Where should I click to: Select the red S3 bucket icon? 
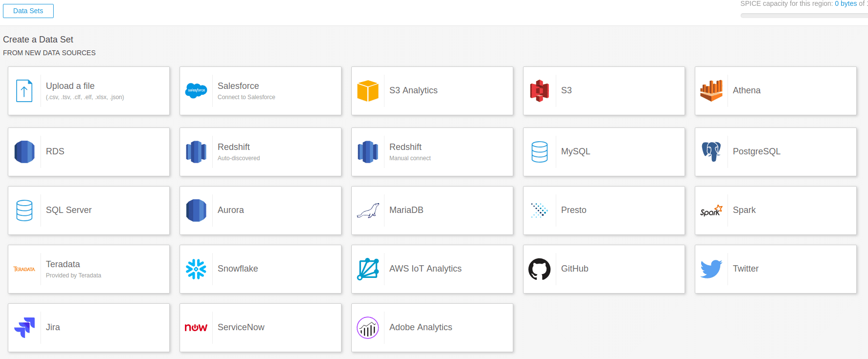[x=540, y=91]
